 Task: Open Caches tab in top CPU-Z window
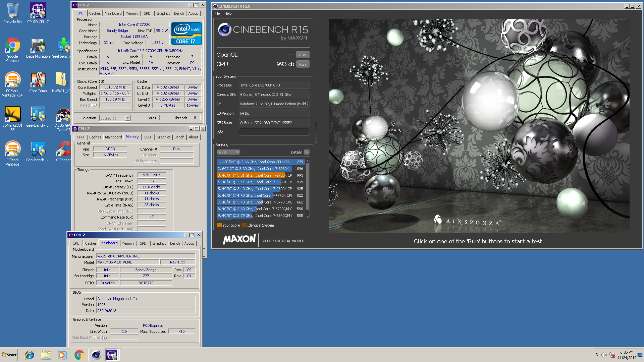point(95,13)
